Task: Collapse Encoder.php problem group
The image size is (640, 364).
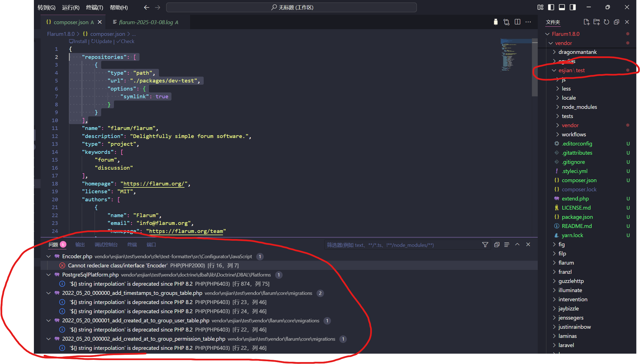Action: pos(49,256)
